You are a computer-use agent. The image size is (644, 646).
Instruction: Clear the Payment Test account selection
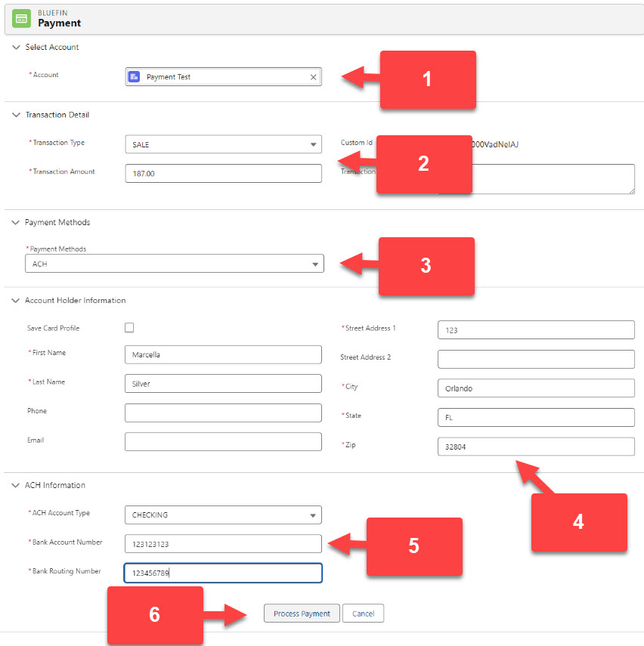tap(314, 77)
